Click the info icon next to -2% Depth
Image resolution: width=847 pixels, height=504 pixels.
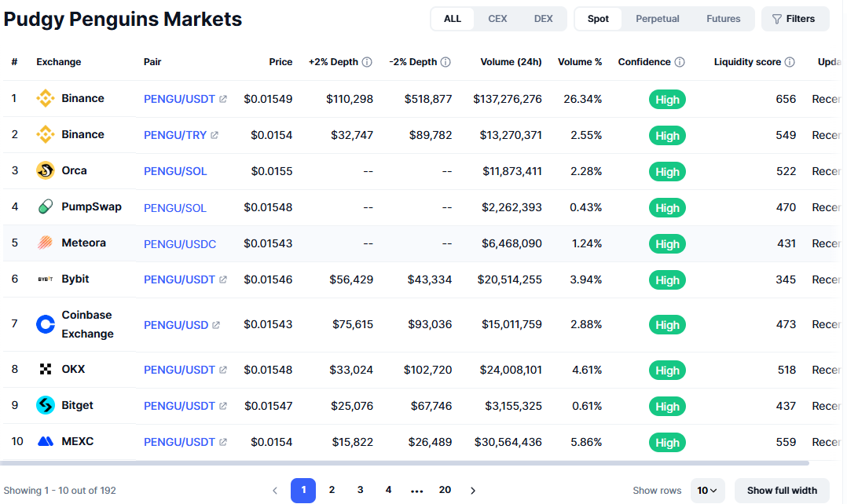point(445,62)
